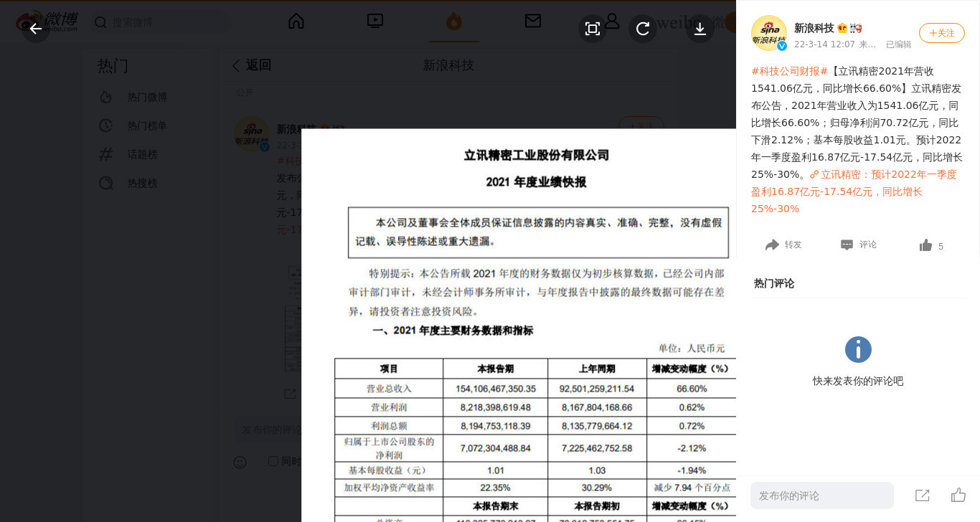The width and height of the screenshot is (980, 522).
Task: Click the 新浪科技 avatar in right panel
Action: coord(769,33)
